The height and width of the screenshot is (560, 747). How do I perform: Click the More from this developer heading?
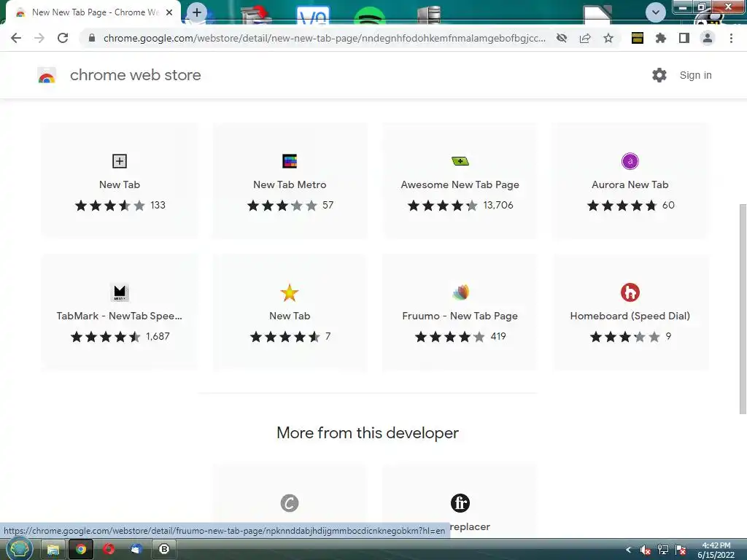368,433
